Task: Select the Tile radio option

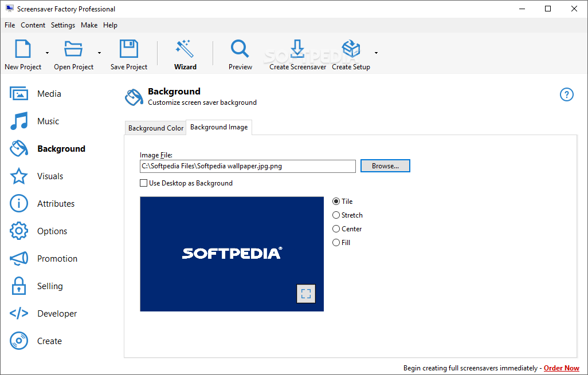Action: 336,201
